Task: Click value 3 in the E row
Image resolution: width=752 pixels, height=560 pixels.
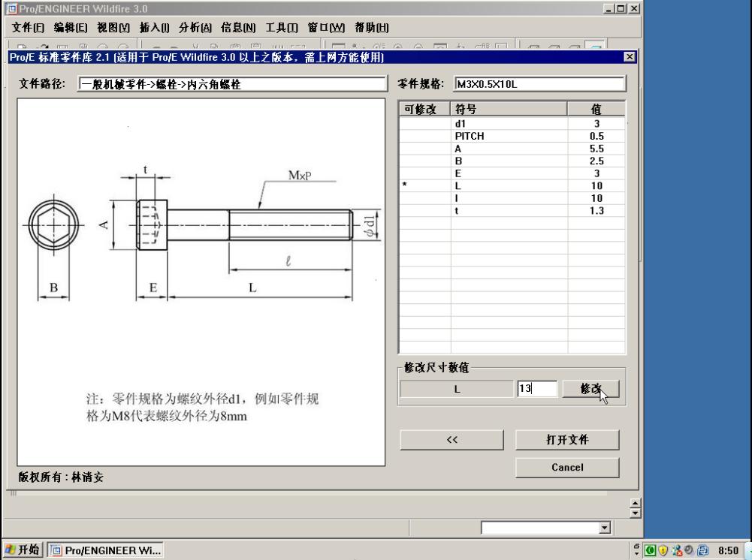Action: [596, 173]
